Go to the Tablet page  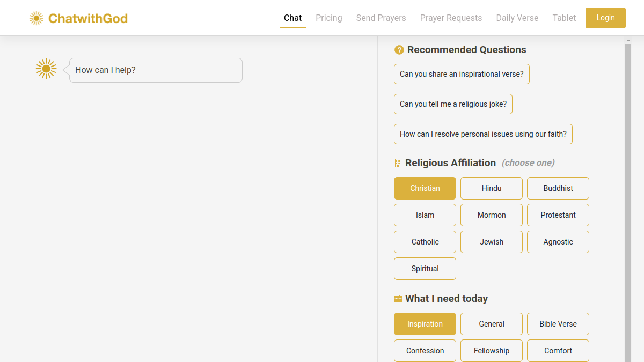point(564,18)
